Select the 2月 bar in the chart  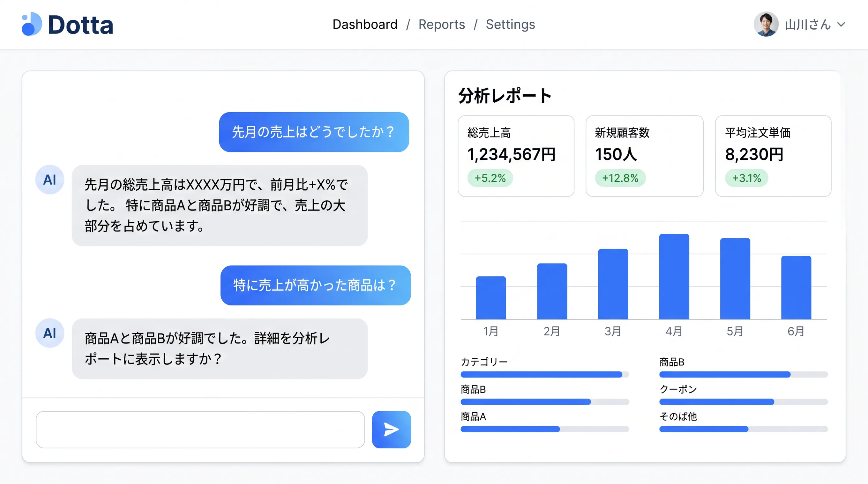(552, 291)
